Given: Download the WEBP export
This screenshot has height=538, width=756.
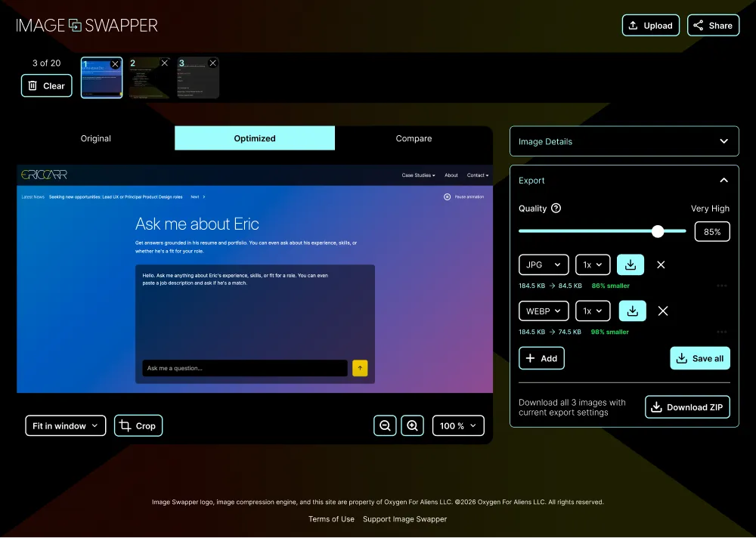Looking at the screenshot, I should tap(633, 311).
